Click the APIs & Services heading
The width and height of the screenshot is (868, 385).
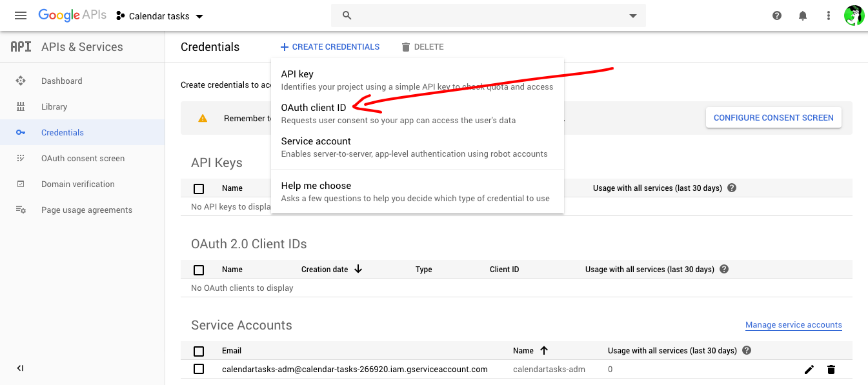(x=82, y=47)
